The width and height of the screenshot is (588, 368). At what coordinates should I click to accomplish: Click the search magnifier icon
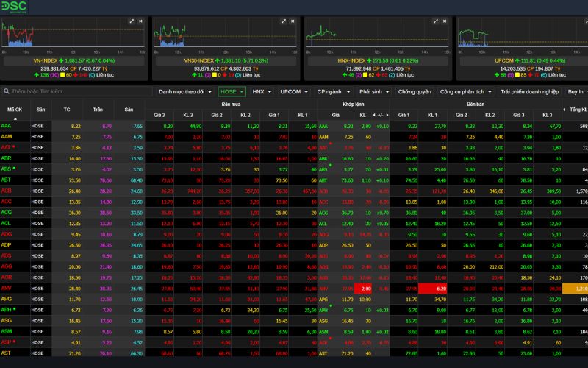7,91
